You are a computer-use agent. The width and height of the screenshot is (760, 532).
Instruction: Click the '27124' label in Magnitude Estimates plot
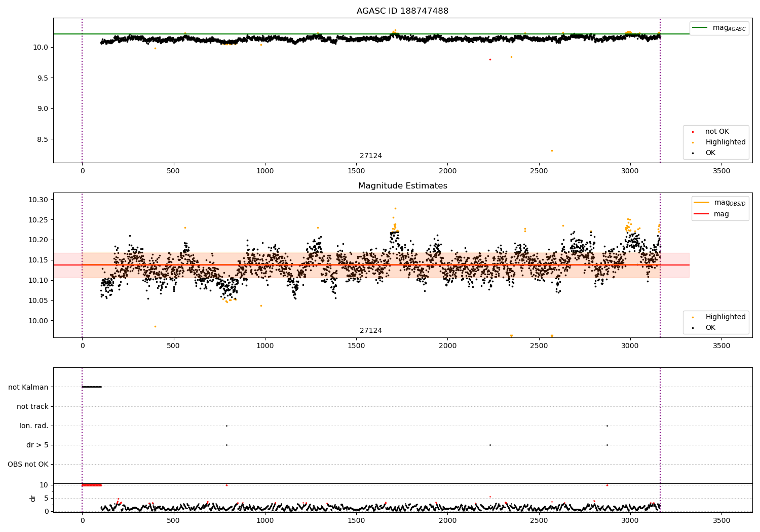point(371,331)
